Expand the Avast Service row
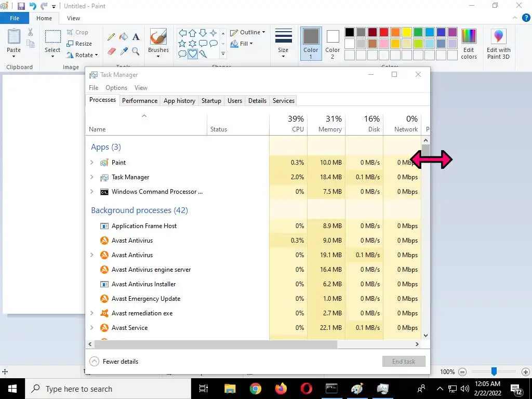532x399 pixels. tap(91, 328)
